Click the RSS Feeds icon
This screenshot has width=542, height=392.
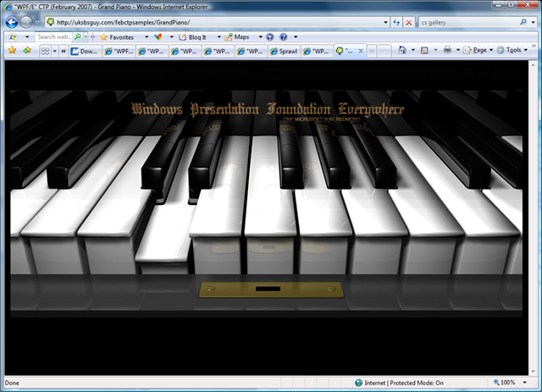[x=424, y=51]
